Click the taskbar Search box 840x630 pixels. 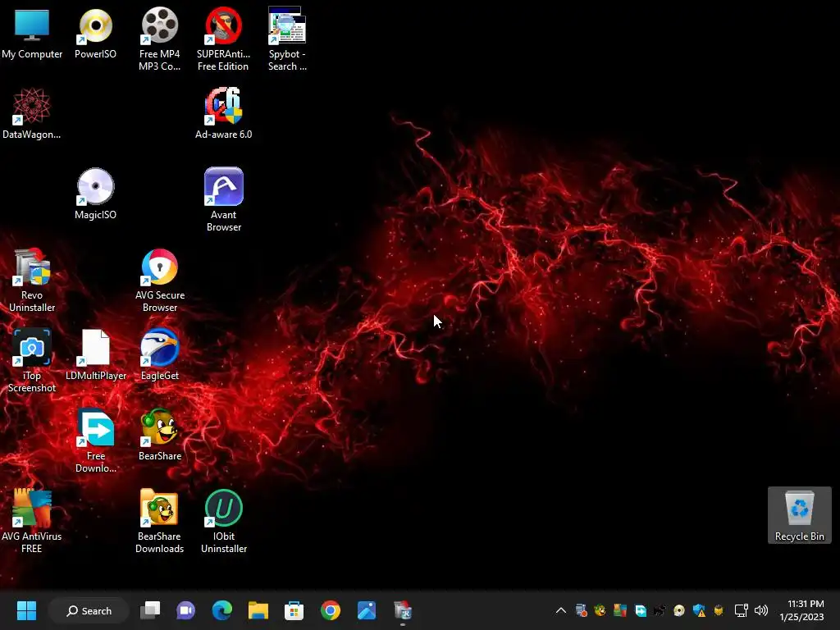(89, 610)
